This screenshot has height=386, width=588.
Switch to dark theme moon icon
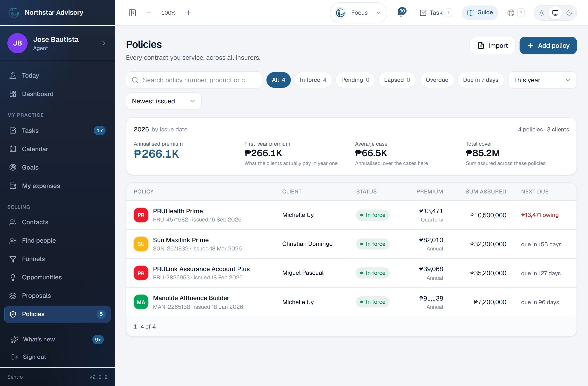[569, 13]
